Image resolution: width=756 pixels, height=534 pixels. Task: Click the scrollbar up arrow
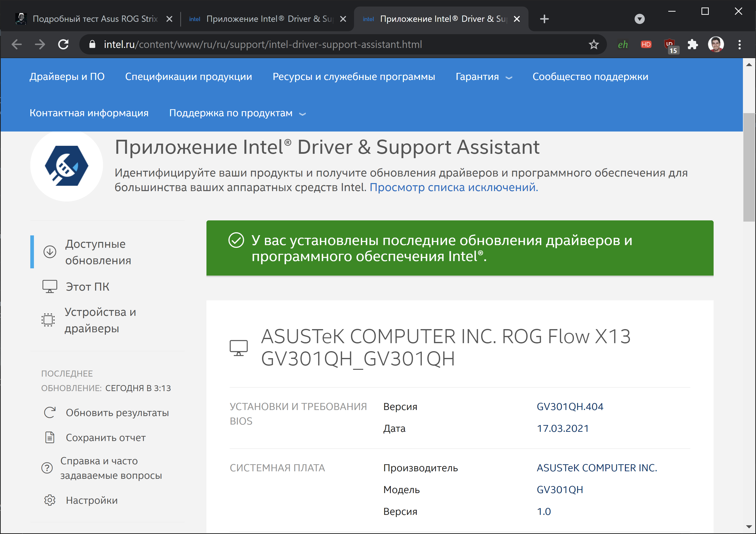coord(749,64)
